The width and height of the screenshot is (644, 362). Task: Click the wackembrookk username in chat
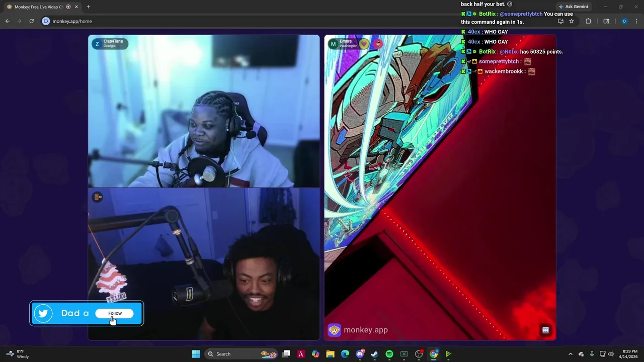pyautogui.click(x=504, y=71)
